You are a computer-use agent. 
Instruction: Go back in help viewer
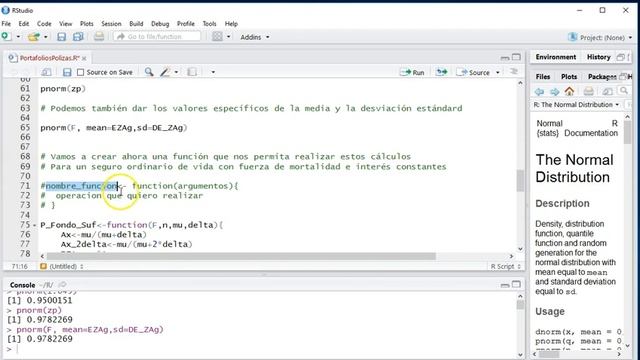point(540,91)
